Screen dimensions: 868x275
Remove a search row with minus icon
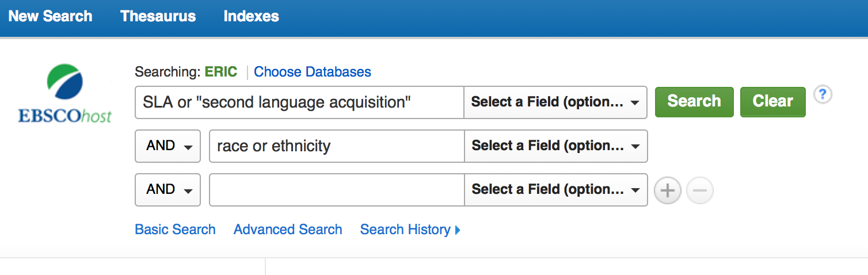coord(700,190)
